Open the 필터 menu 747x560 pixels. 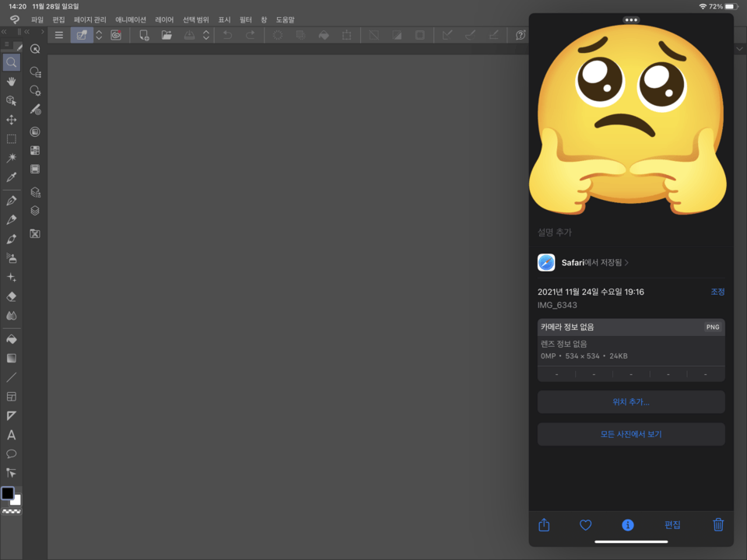pos(246,19)
